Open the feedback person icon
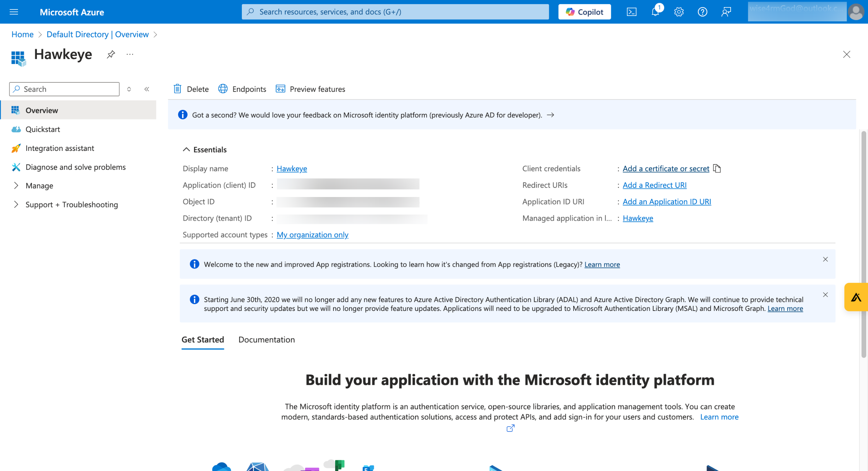The height and width of the screenshot is (471, 868). (x=726, y=12)
